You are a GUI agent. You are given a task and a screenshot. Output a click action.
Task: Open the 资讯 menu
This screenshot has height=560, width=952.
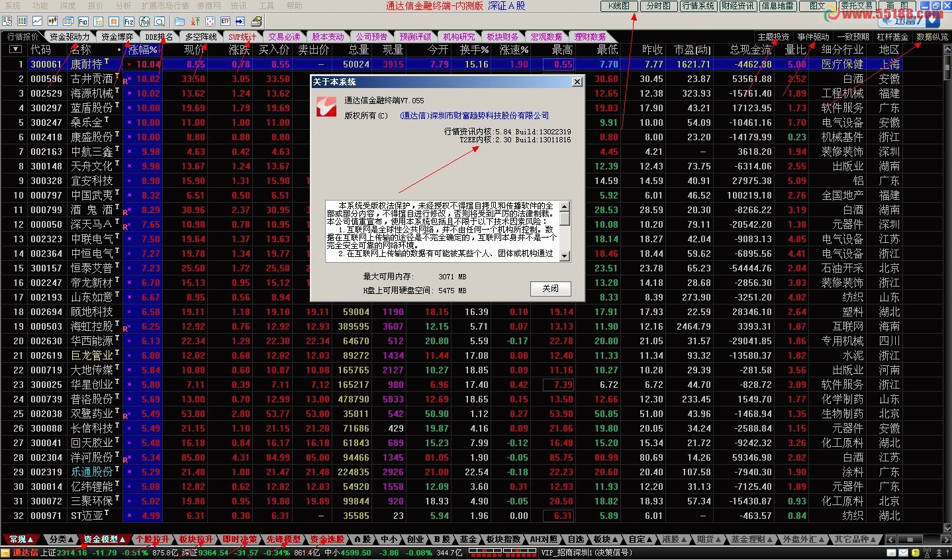[239, 5]
